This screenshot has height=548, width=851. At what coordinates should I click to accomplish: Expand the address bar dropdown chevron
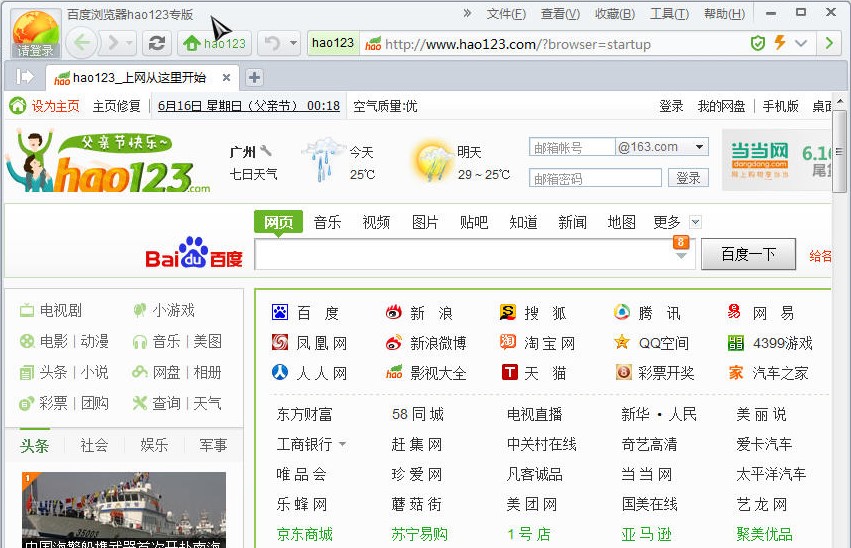801,43
